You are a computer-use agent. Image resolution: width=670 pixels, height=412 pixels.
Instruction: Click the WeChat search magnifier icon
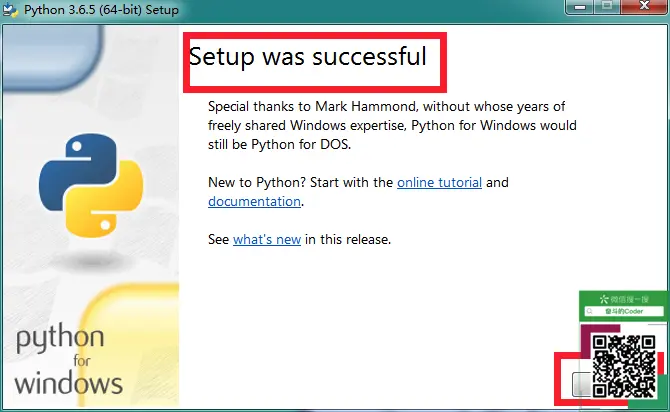590,311
